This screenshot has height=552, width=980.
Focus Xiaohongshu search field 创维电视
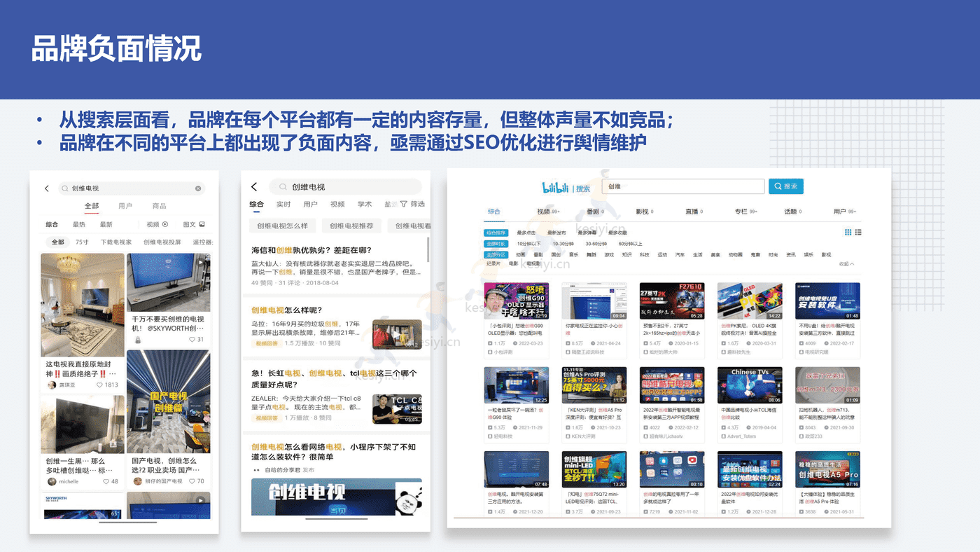131,188
